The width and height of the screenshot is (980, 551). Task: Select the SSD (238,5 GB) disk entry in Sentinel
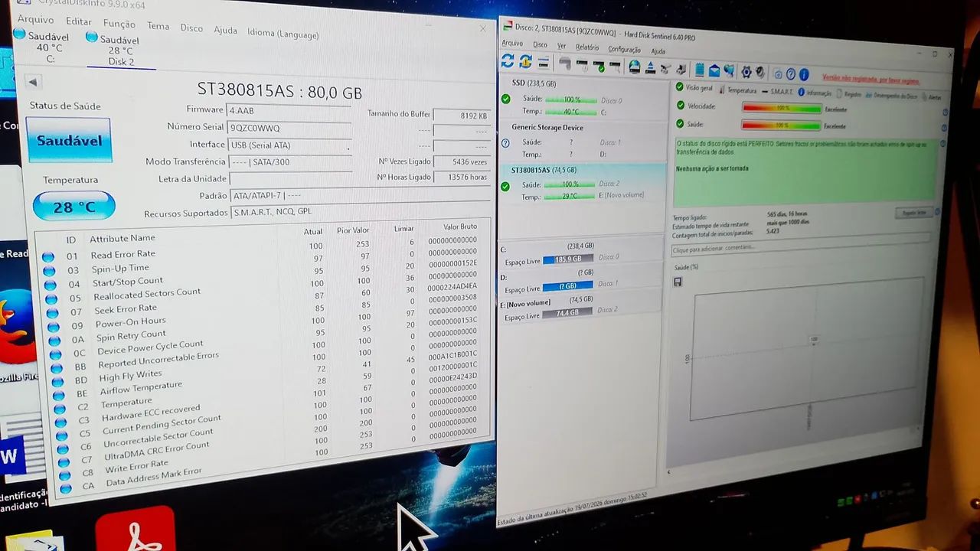(x=583, y=97)
